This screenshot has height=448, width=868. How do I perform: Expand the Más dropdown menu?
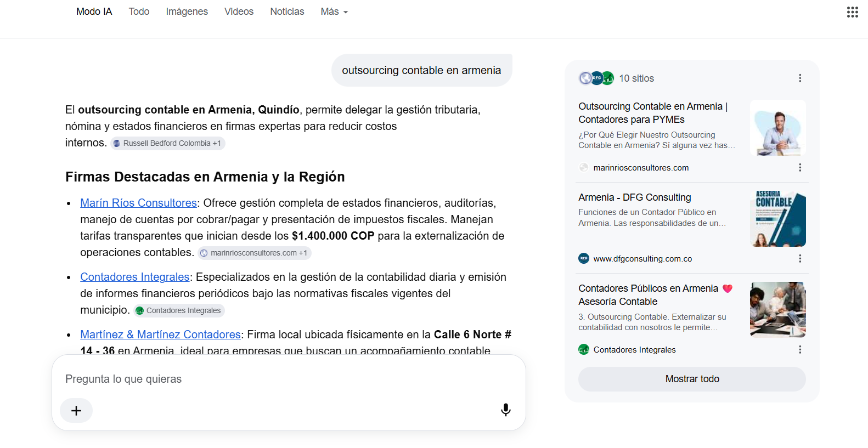[x=334, y=12]
